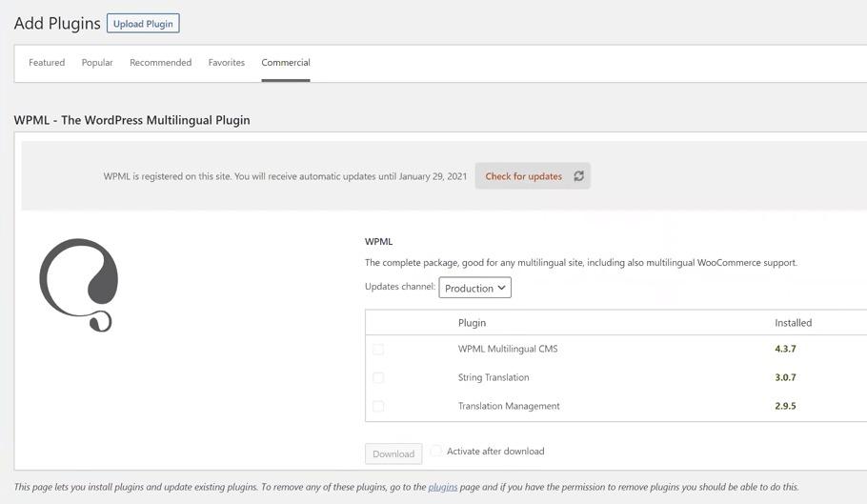867x504 pixels.
Task: Click the Download button
Action: (393, 454)
